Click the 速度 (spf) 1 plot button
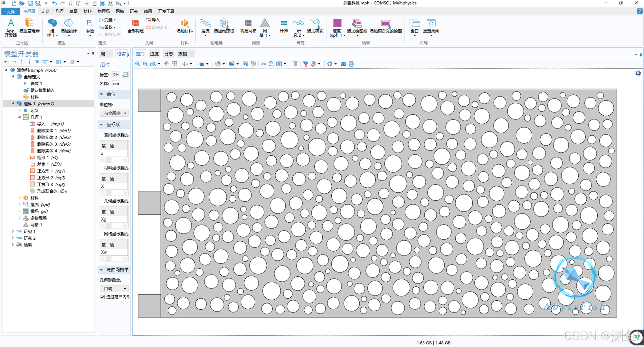This screenshot has width=644, height=347. (x=337, y=28)
